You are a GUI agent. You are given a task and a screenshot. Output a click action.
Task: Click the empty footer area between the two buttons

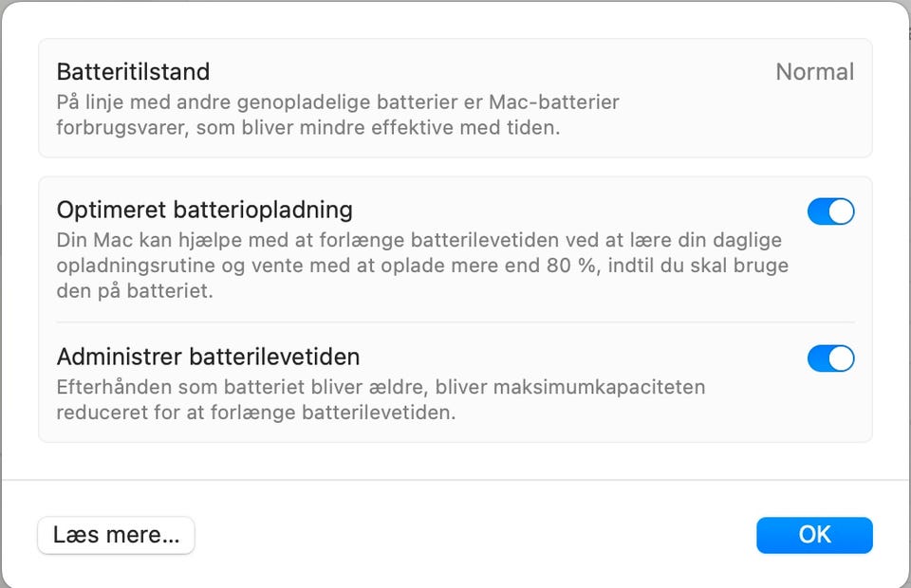pos(474,535)
